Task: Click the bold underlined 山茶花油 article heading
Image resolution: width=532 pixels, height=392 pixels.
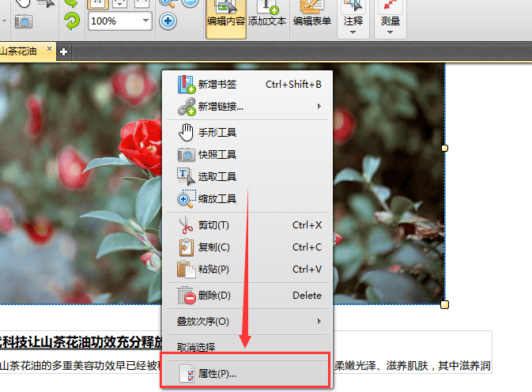Action: point(81,342)
